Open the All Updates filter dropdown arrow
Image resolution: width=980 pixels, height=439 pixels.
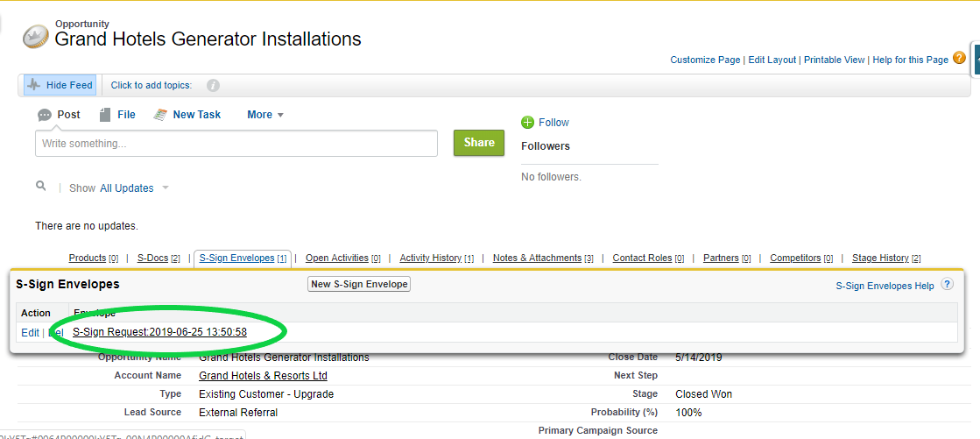[165, 188]
